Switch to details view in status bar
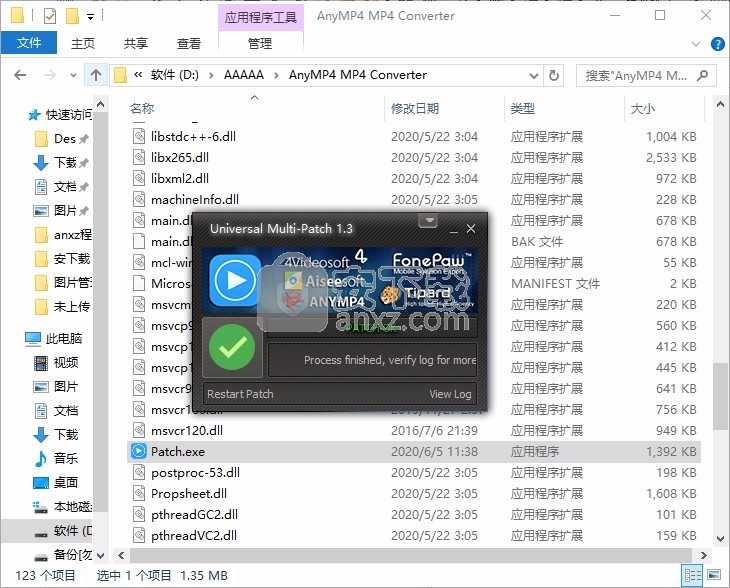 coord(692,575)
